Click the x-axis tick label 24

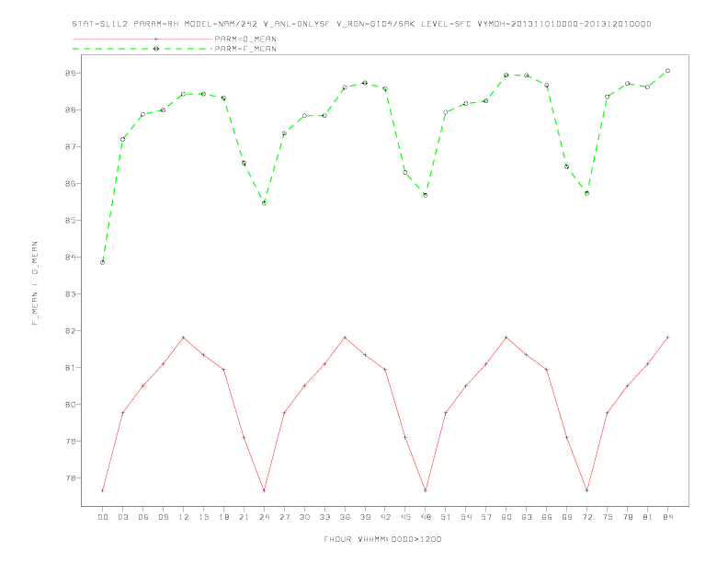click(264, 517)
